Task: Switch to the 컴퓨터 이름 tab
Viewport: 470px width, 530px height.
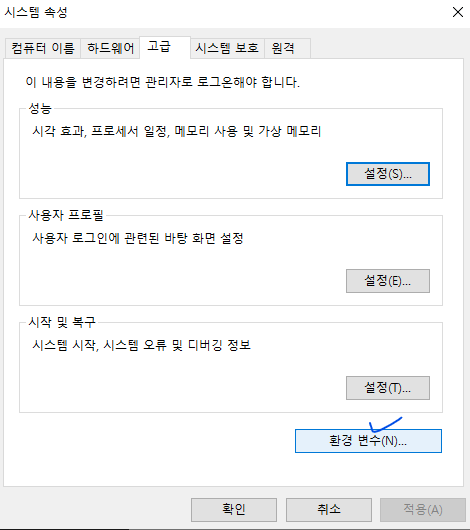Action: pyautogui.click(x=43, y=48)
